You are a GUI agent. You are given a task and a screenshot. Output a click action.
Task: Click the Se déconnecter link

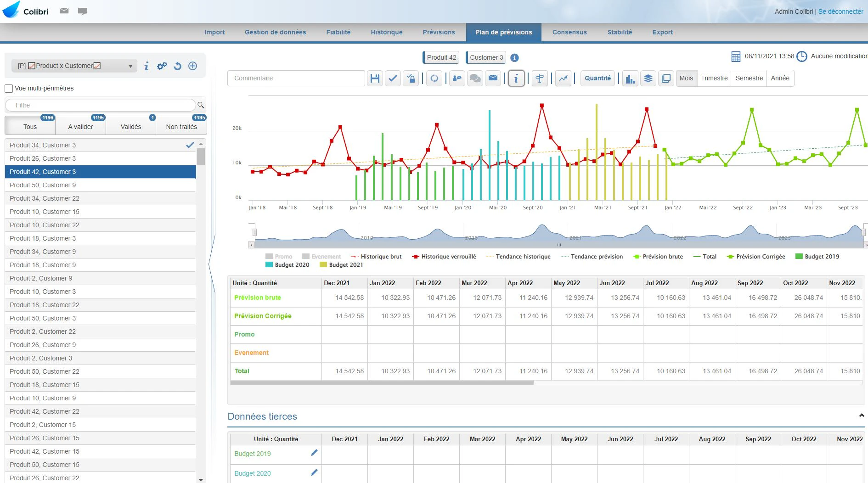(840, 11)
